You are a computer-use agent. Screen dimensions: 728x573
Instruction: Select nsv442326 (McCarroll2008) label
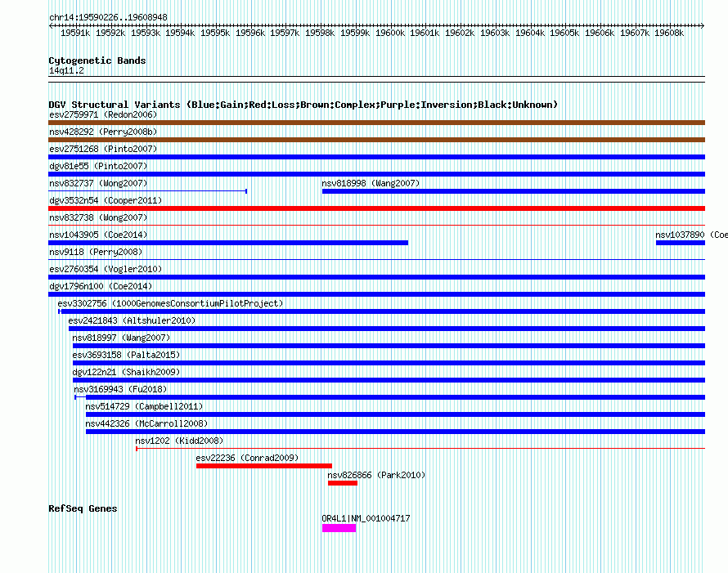tap(146, 423)
